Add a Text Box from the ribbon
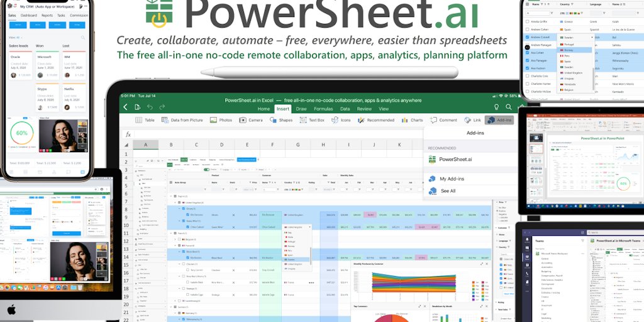Image resolution: width=644 pixels, height=322 pixels. pyautogui.click(x=312, y=120)
